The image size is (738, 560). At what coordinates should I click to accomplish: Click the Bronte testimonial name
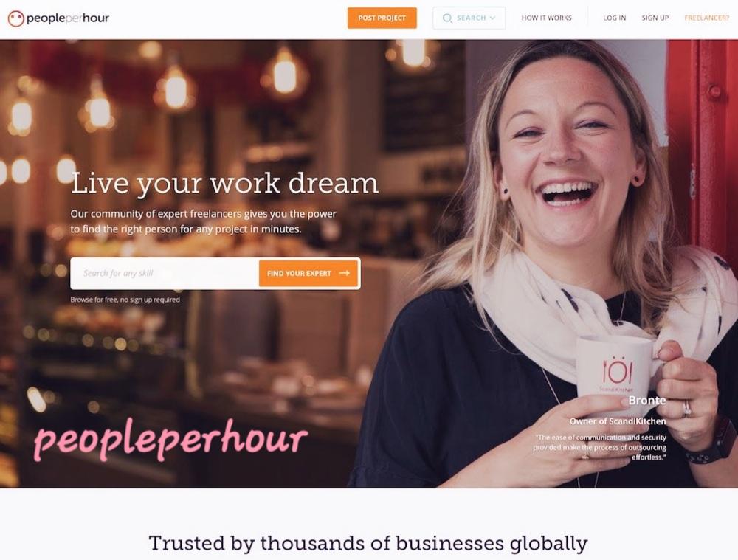(x=647, y=400)
